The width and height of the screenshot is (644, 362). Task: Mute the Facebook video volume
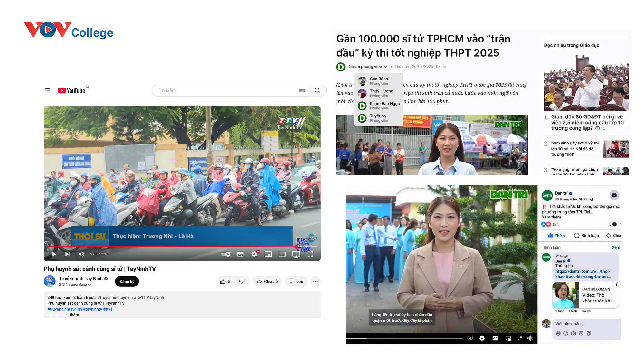(x=530, y=338)
